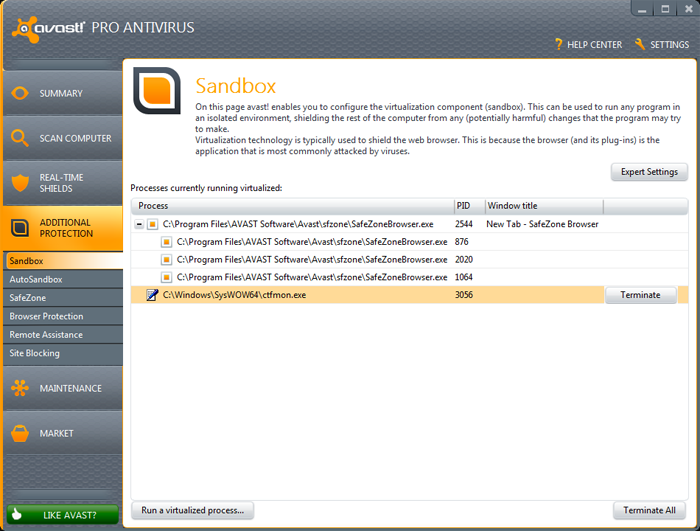The width and height of the screenshot is (700, 531).
Task: Click the sandbox icon of PID 1064 process
Action: pos(167,277)
